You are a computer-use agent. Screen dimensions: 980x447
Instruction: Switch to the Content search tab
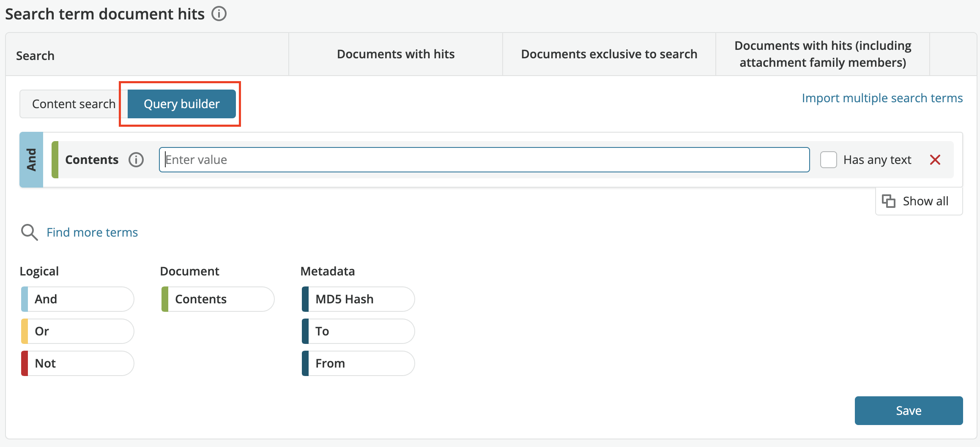[x=74, y=104]
